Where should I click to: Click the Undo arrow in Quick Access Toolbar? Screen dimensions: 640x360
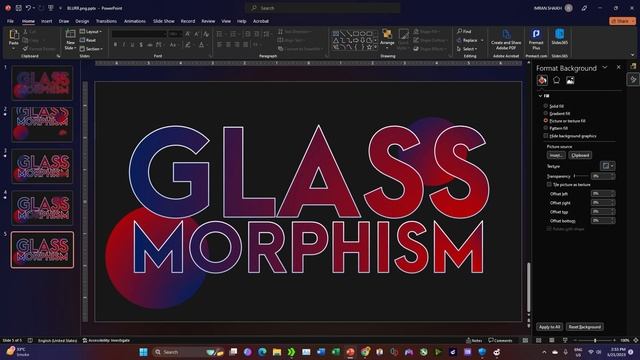[28, 8]
